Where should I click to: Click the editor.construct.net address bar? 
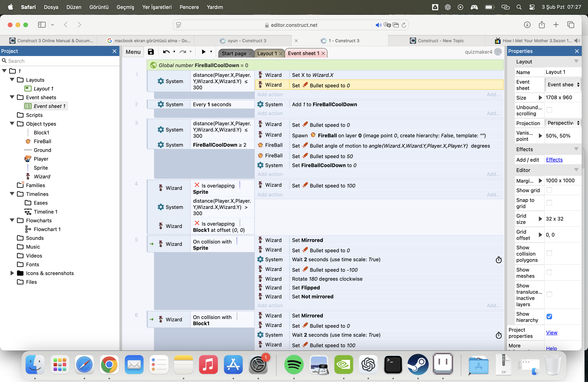click(x=291, y=25)
